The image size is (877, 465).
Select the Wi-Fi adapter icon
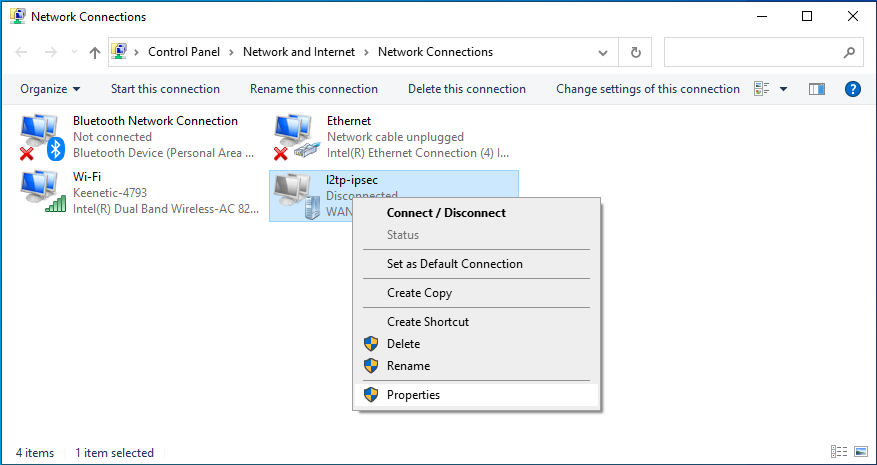tap(43, 192)
